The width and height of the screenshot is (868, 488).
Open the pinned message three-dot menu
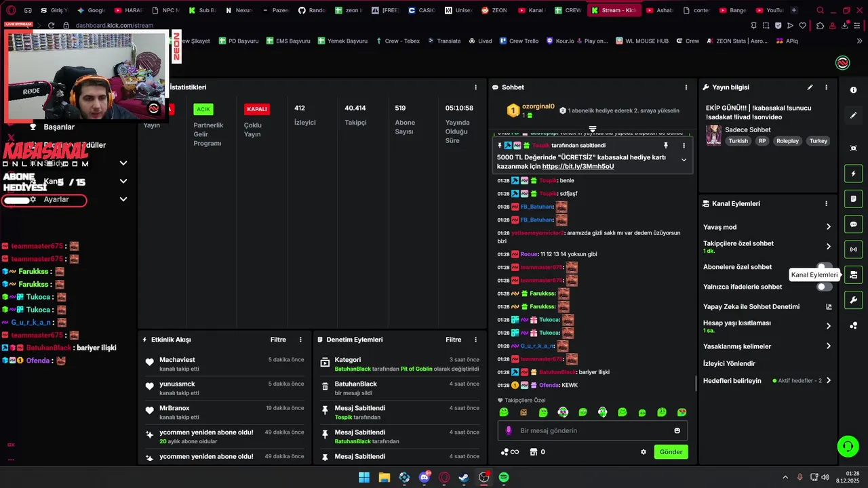[x=684, y=146]
